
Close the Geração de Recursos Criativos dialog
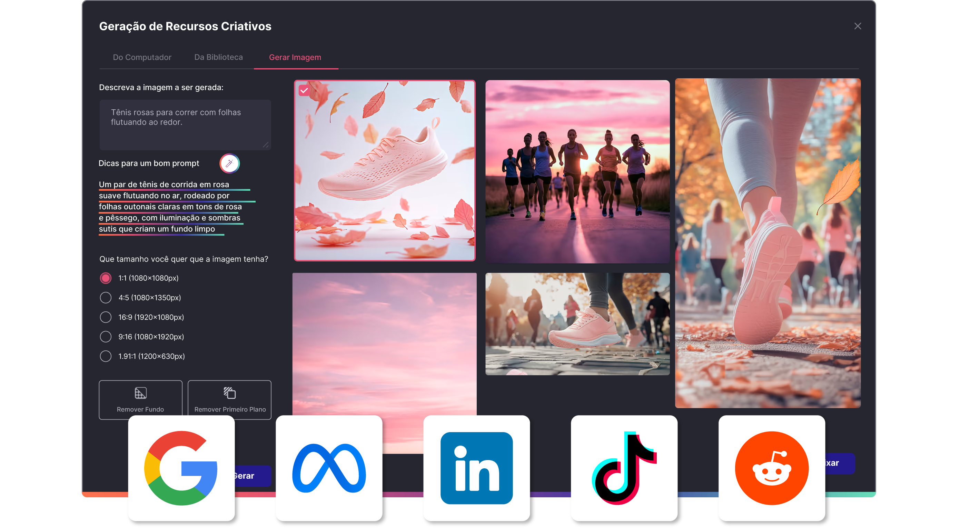858,26
